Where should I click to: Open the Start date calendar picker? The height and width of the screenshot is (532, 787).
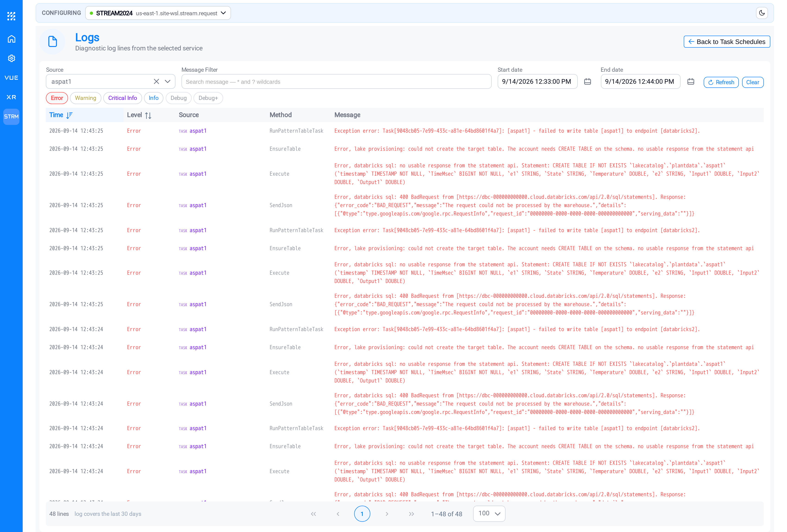[587, 82]
